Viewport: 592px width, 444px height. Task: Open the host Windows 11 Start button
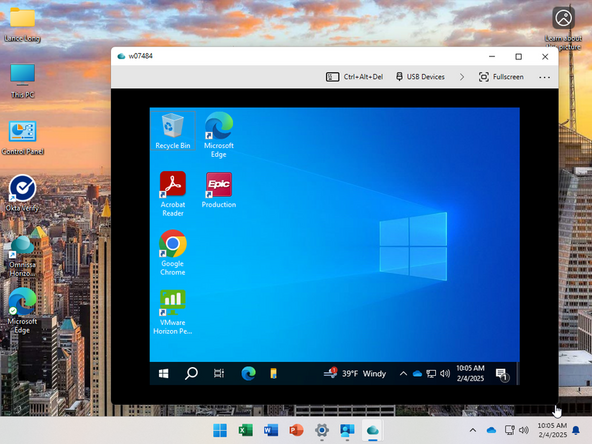click(220, 430)
